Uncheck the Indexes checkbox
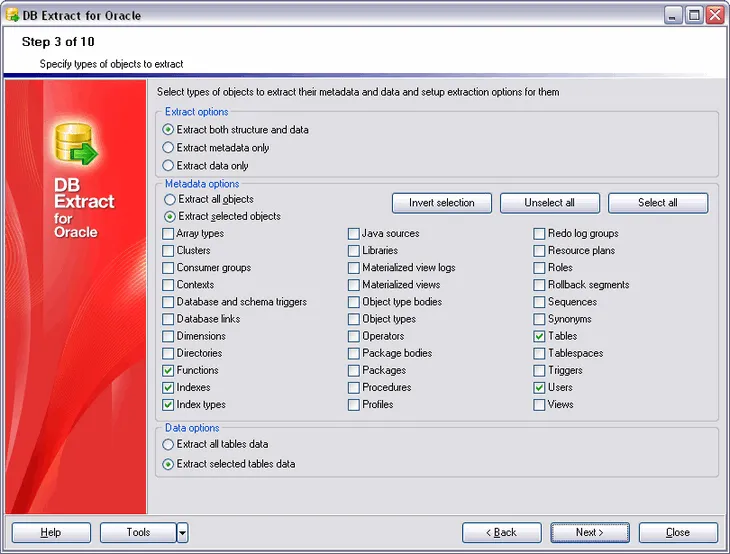This screenshot has height=554, width=730. tap(168, 387)
